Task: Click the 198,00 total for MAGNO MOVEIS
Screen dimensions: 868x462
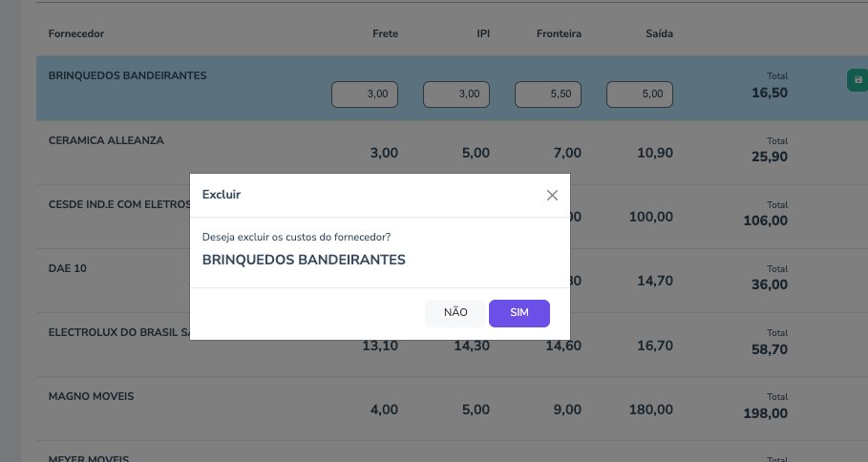Action: coord(766,413)
